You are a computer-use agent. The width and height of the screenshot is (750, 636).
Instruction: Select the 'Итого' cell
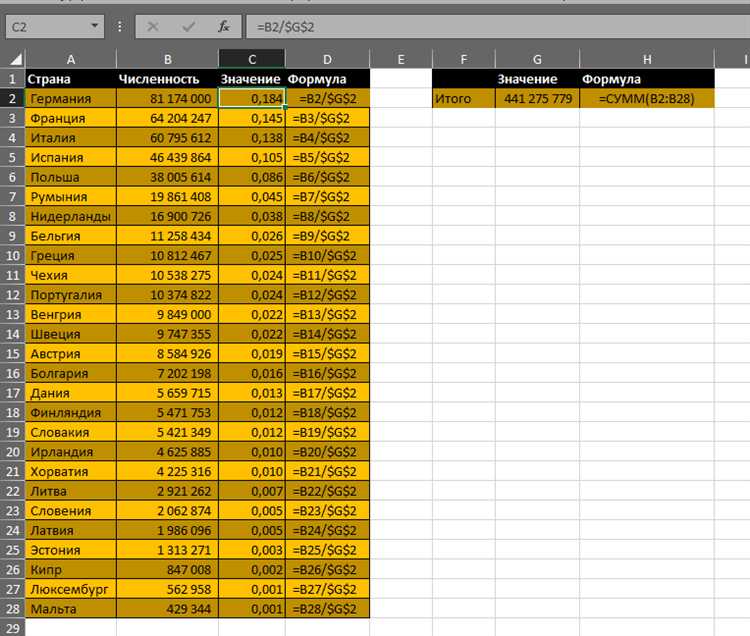coord(463,99)
